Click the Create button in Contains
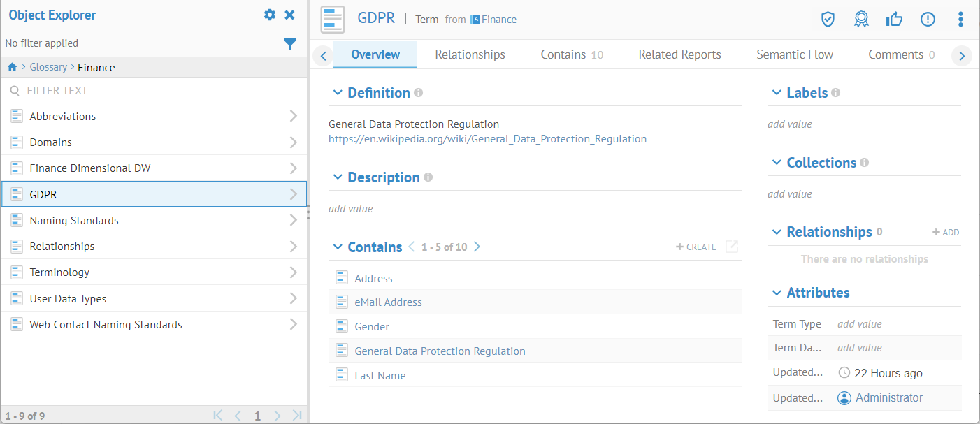 pyautogui.click(x=696, y=247)
